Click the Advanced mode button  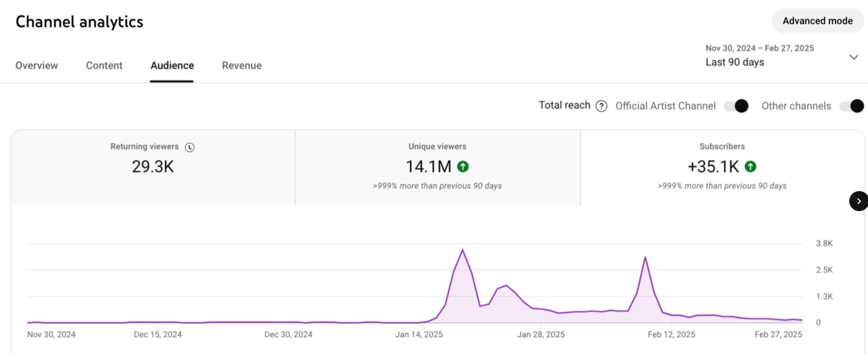click(817, 21)
